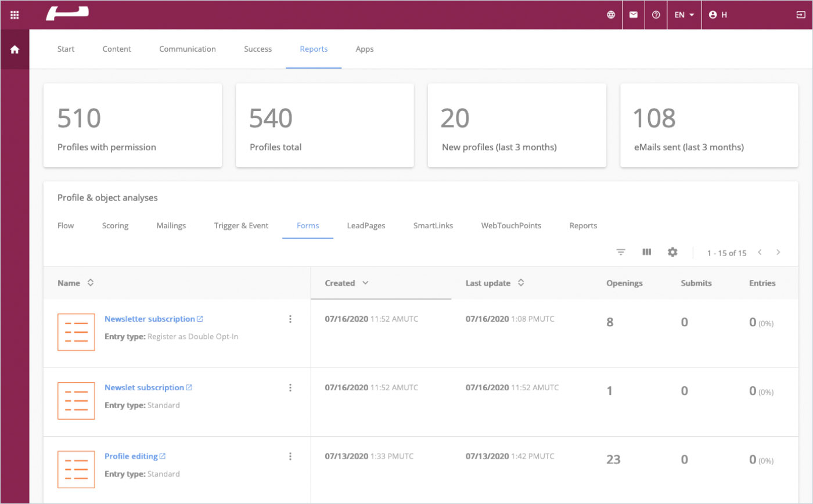The image size is (813, 504).
Task: Open the apps grid menu icon
Action: tap(15, 15)
